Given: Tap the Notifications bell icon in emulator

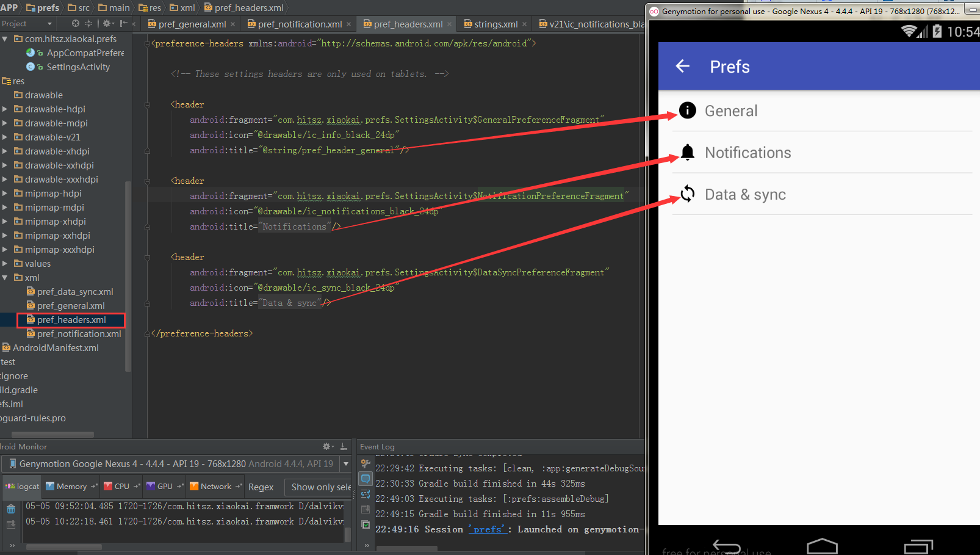Looking at the screenshot, I should pos(688,152).
